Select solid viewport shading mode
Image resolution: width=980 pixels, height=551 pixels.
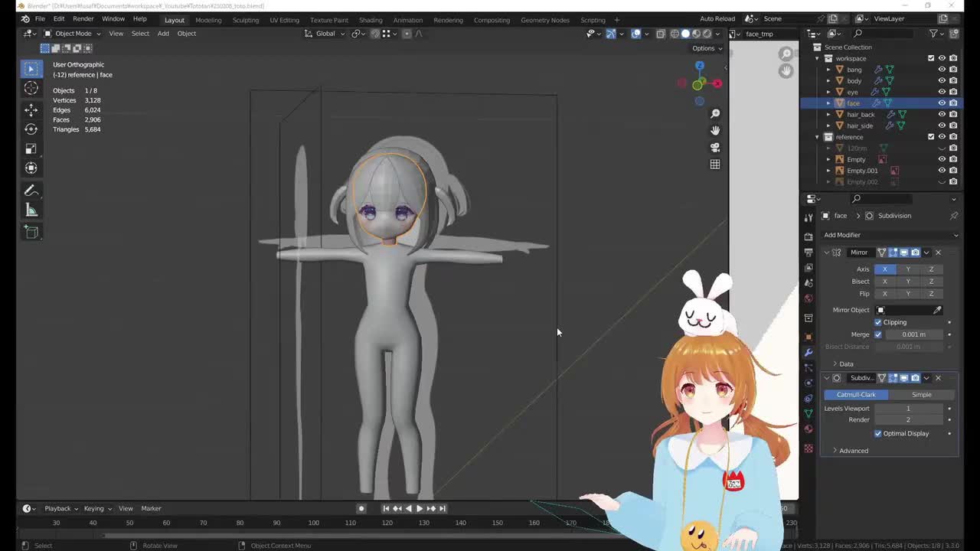(685, 34)
